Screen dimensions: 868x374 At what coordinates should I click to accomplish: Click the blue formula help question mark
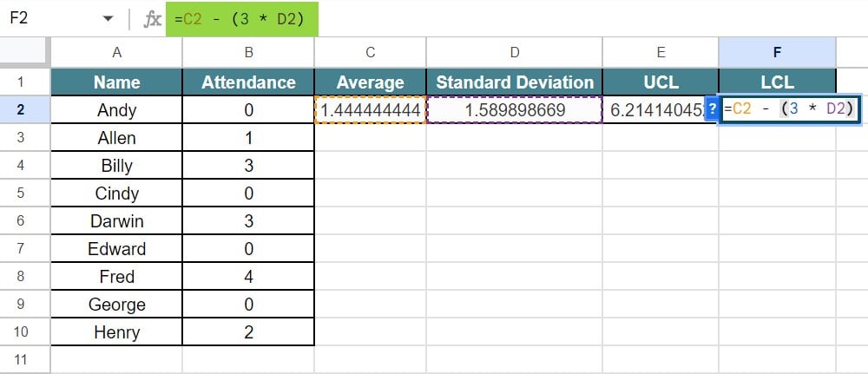[x=712, y=111]
